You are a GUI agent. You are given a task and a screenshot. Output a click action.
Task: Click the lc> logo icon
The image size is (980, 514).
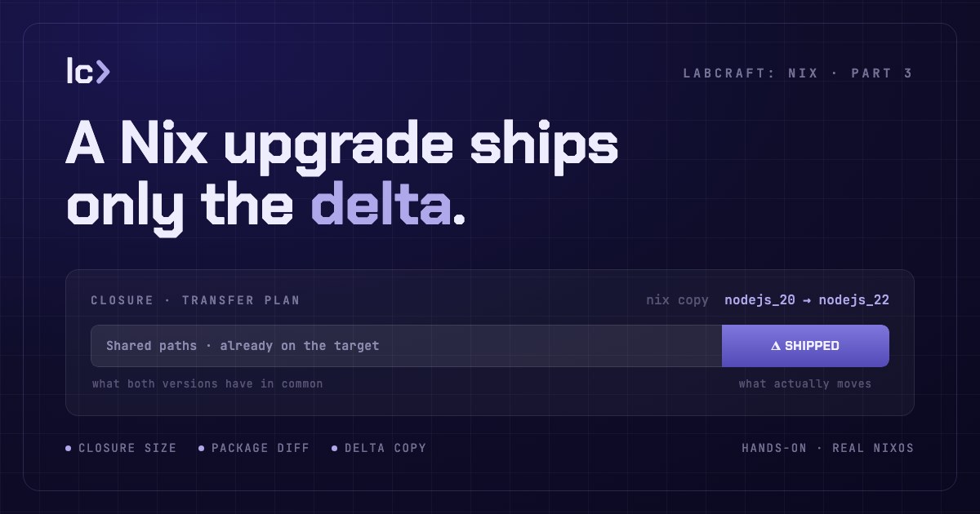click(87, 71)
